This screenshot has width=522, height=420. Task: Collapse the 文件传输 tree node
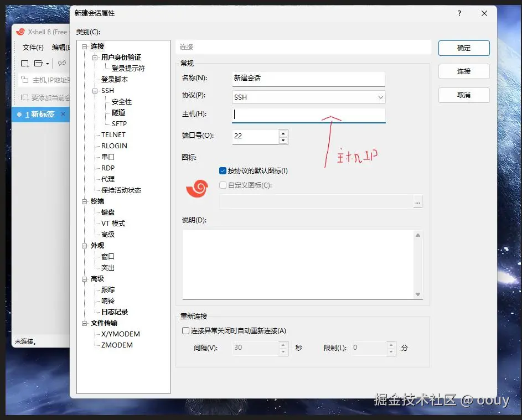click(85, 323)
